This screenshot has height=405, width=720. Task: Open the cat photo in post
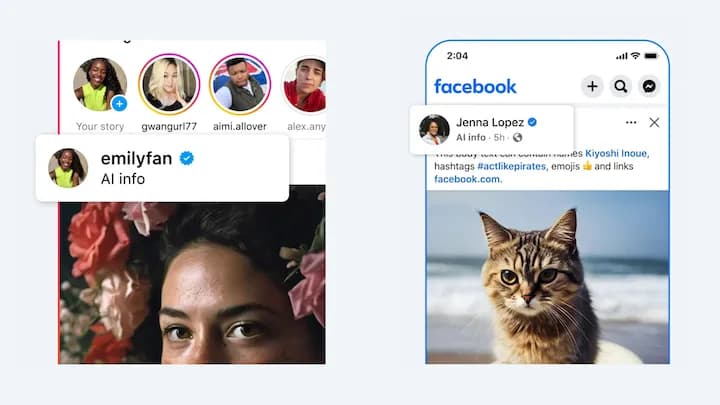coord(547,277)
